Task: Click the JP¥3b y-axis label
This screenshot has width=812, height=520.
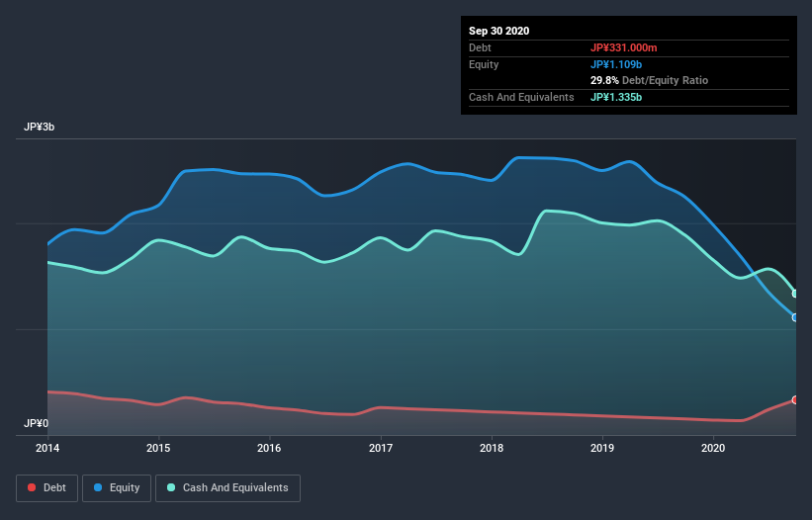Action: 40,128
